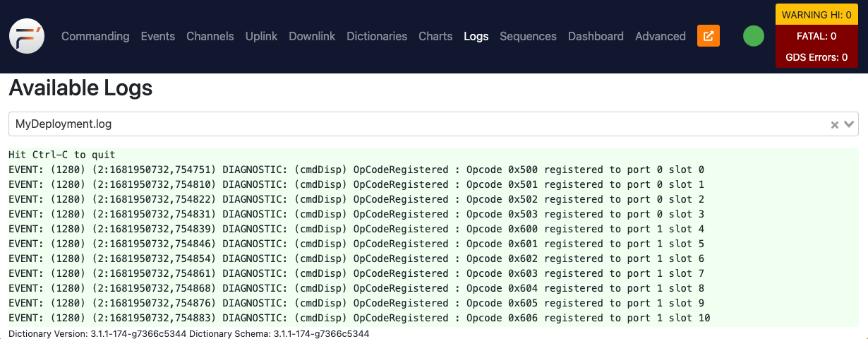Select the Downlink tab
This screenshot has height=339, width=868.
(312, 36)
